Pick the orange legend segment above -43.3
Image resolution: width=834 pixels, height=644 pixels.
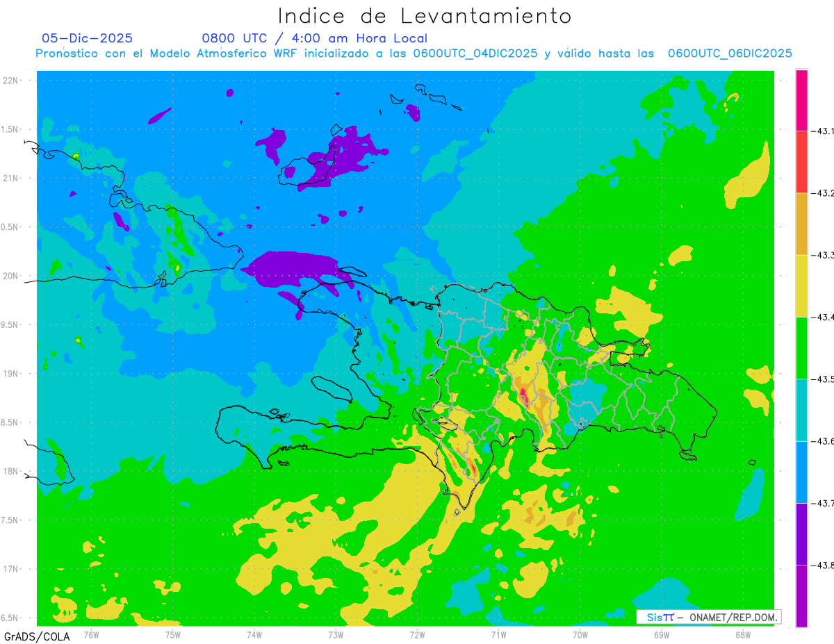801,224
